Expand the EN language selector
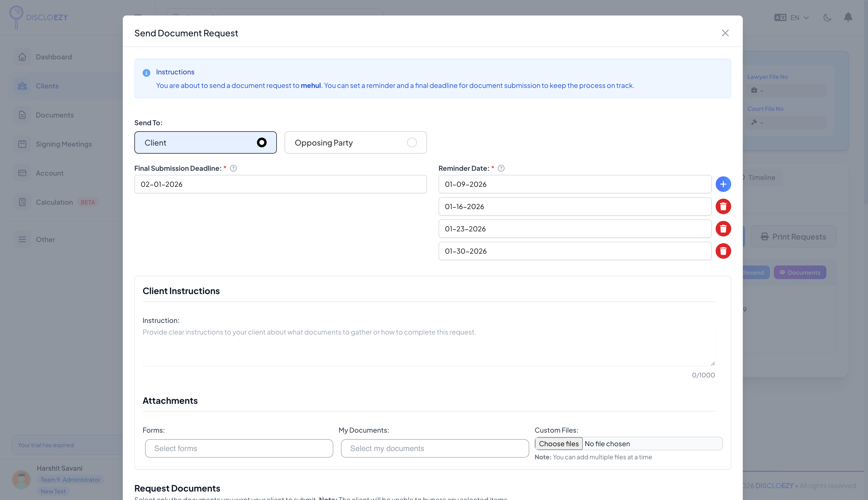 click(x=791, y=17)
